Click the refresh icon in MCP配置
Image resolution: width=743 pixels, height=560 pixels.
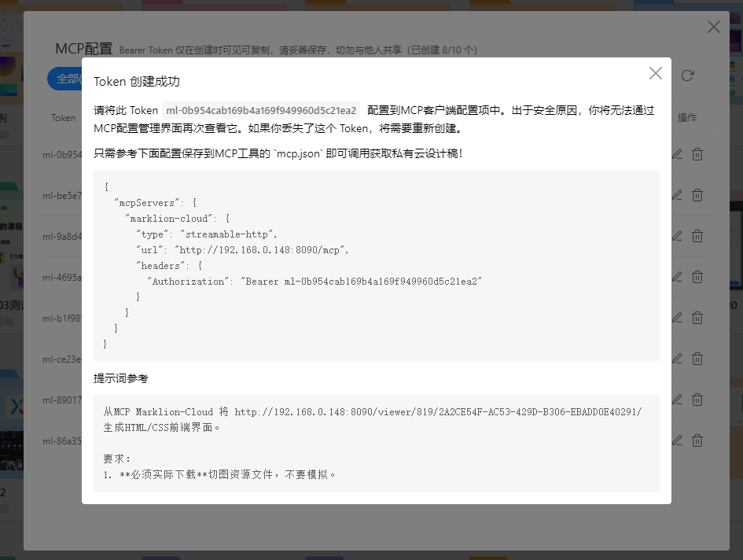tap(687, 76)
